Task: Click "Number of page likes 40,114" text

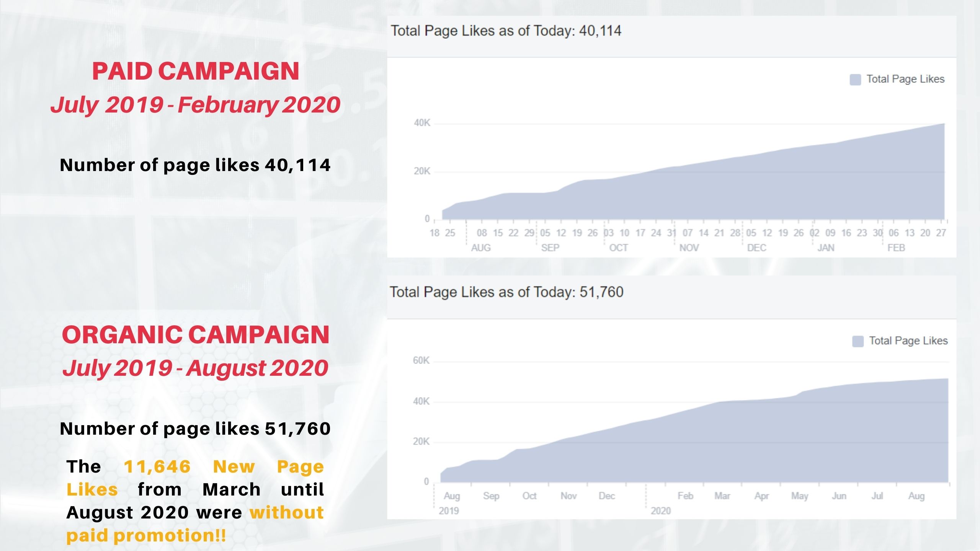Action: tap(195, 165)
